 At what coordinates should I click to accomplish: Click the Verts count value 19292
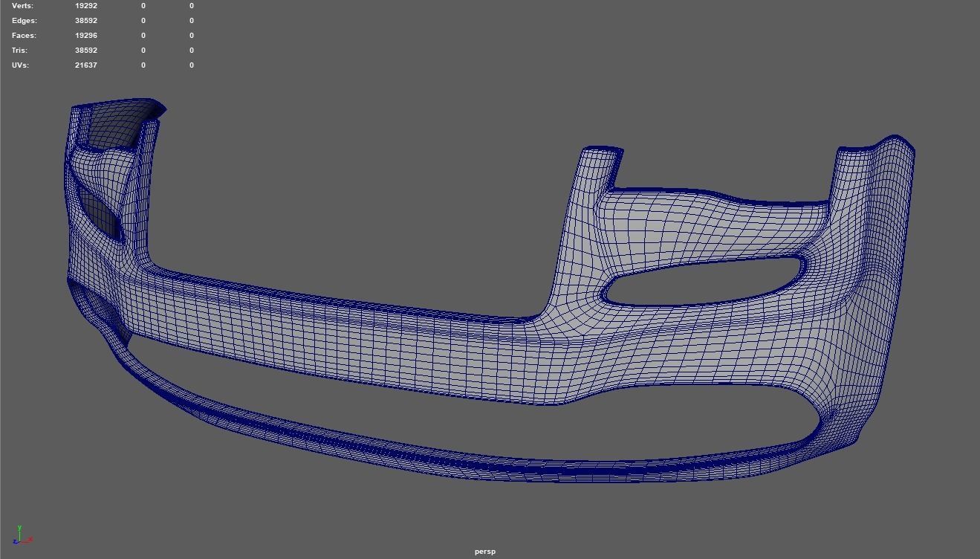click(x=86, y=6)
